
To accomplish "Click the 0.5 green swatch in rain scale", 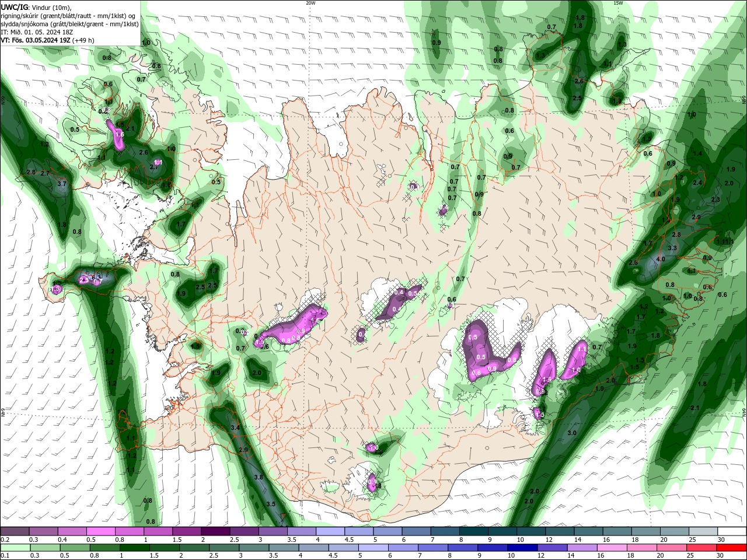I will (x=75, y=548).
